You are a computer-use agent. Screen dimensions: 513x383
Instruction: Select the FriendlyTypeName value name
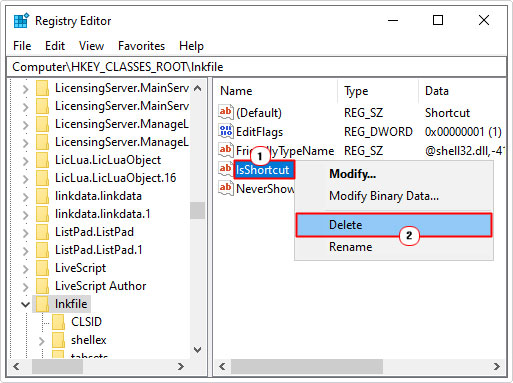pos(285,151)
